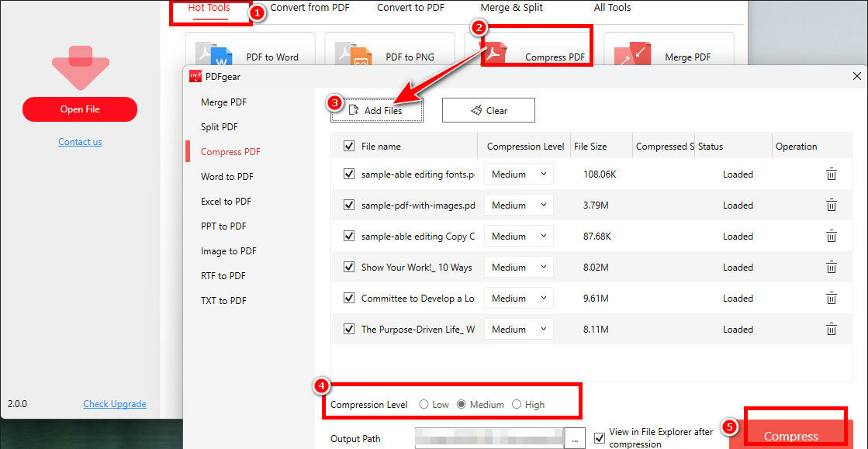Click the large red download arrow icon

pos(80,67)
